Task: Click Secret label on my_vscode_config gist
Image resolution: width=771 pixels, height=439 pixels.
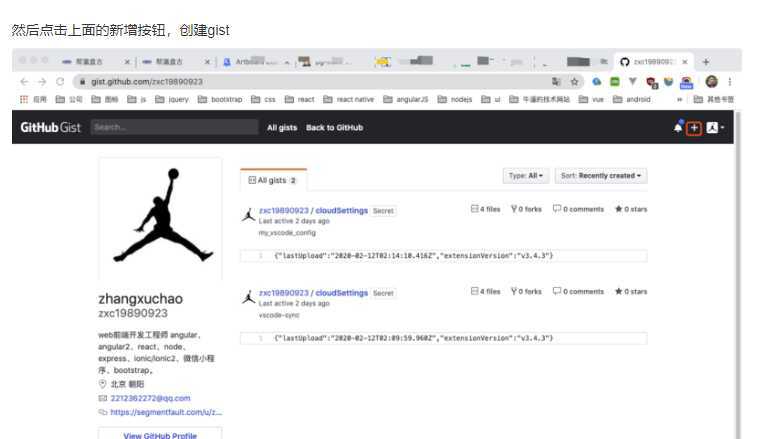Action: coord(383,210)
